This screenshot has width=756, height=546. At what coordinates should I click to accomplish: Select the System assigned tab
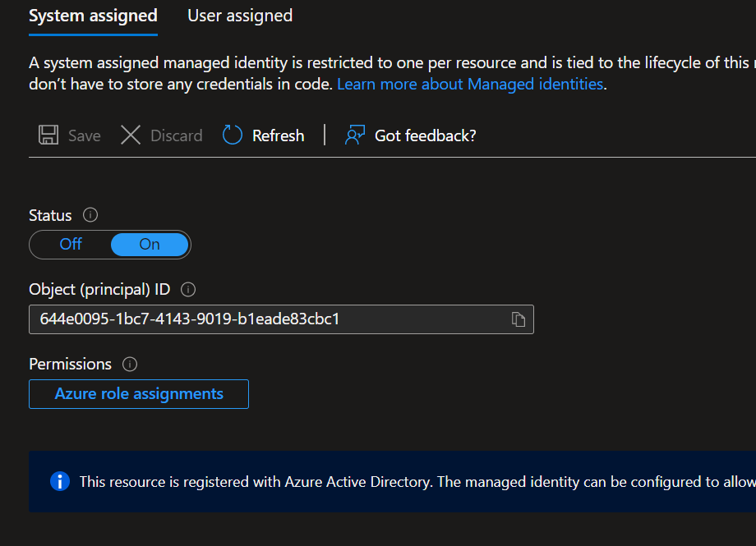(x=93, y=16)
